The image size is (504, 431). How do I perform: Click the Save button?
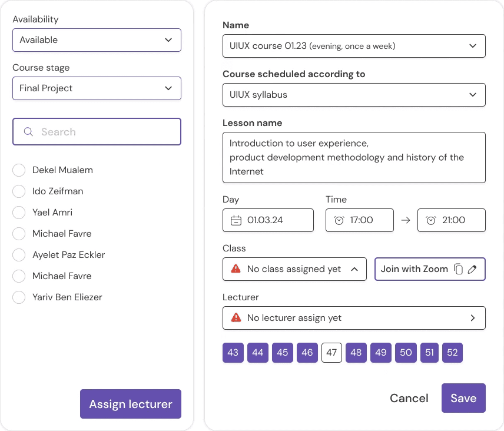point(463,398)
